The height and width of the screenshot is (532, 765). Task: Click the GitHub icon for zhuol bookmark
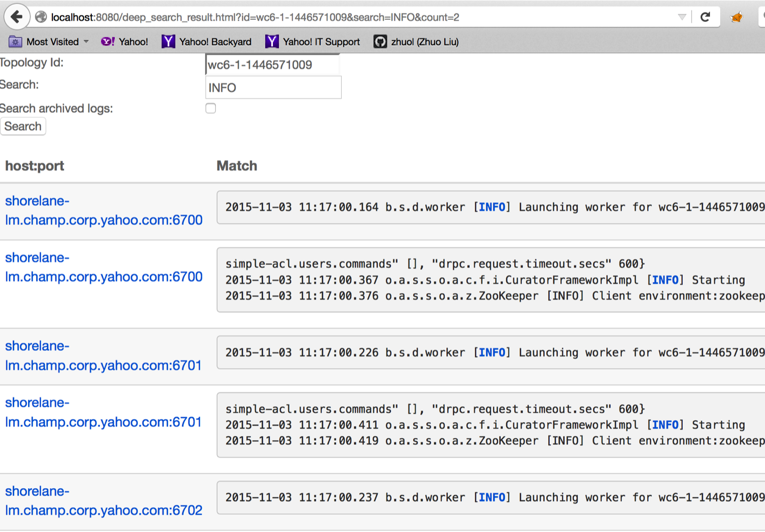click(x=380, y=41)
